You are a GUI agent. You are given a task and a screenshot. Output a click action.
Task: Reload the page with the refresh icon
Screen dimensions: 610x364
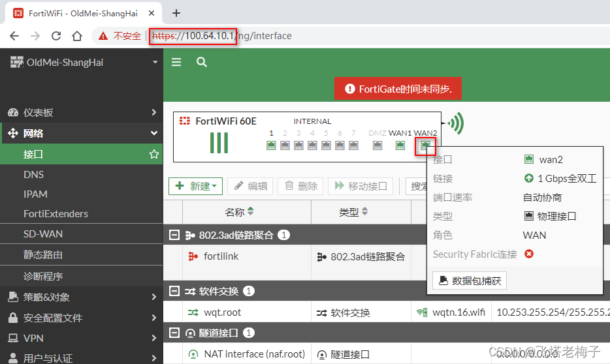pos(56,36)
